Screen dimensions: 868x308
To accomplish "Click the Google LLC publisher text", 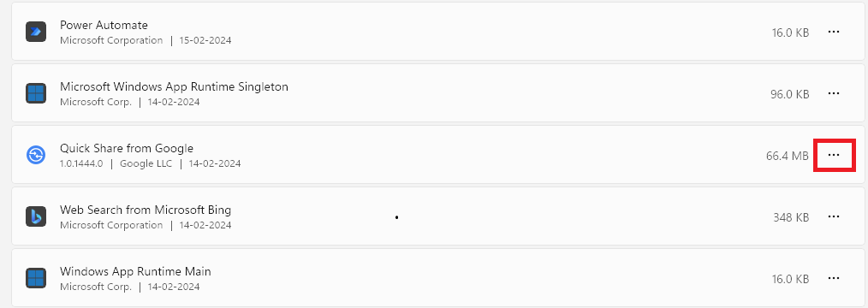I will tap(146, 163).
